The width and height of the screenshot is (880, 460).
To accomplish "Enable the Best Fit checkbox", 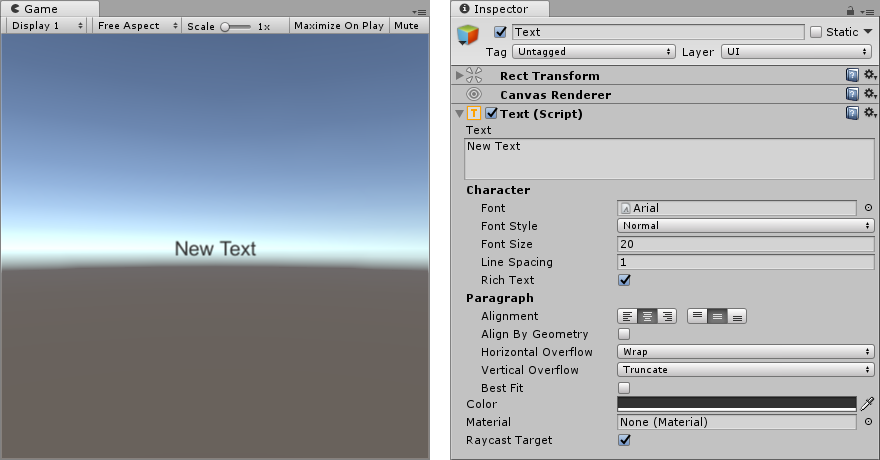I will 624,388.
